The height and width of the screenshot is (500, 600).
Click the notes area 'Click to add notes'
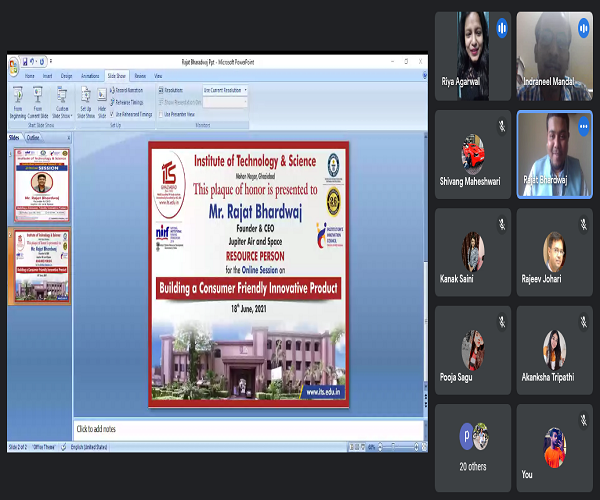(249, 429)
